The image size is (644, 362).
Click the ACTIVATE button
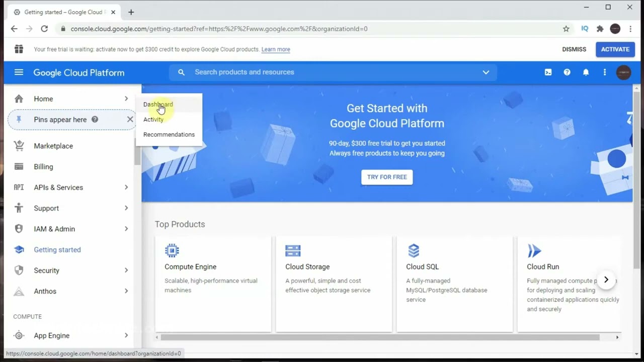[x=615, y=49]
